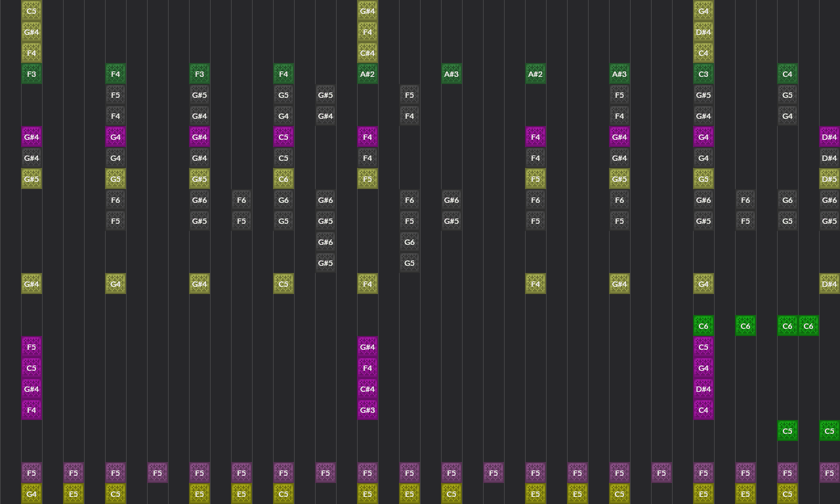Click the olive C4 note
840x504 pixels.
(703, 53)
